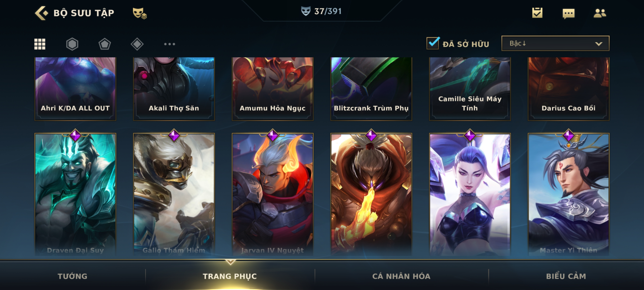The image size is (644, 290).
Task: View the Draven Đại Suy skin card
Action: (75, 194)
